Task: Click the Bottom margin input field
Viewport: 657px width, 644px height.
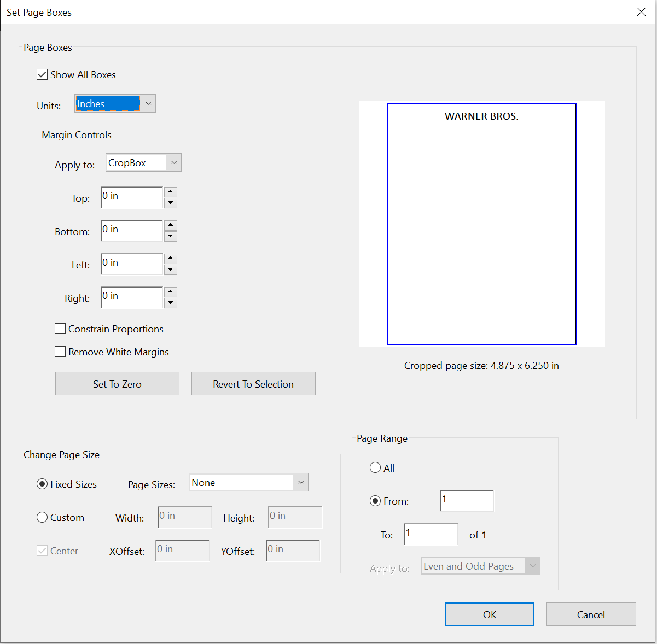Action: pos(132,231)
